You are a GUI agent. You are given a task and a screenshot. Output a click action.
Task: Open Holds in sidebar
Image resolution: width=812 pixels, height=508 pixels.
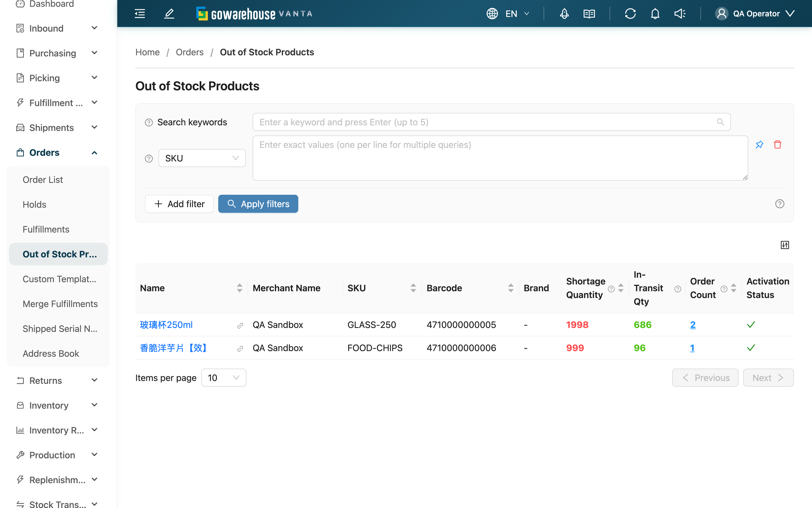58,205
